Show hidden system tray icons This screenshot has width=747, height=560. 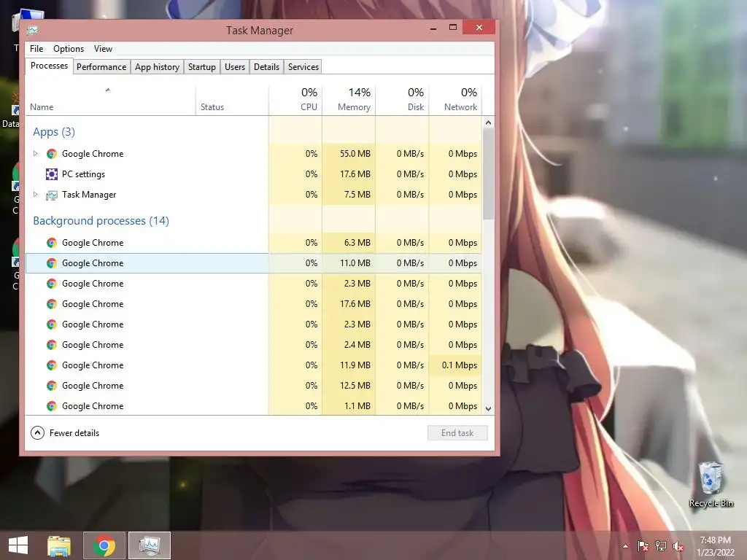click(625, 546)
